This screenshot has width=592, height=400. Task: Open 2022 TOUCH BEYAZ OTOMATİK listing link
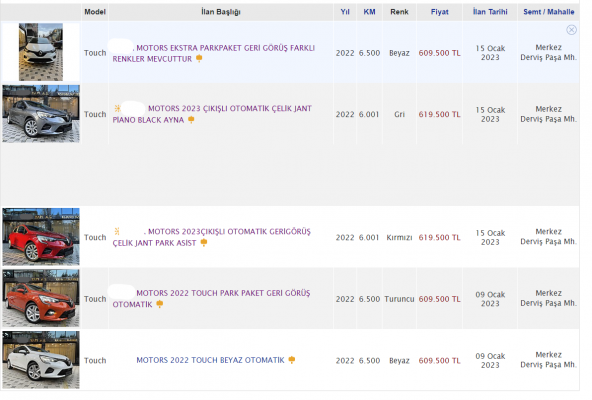coord(210,360)
